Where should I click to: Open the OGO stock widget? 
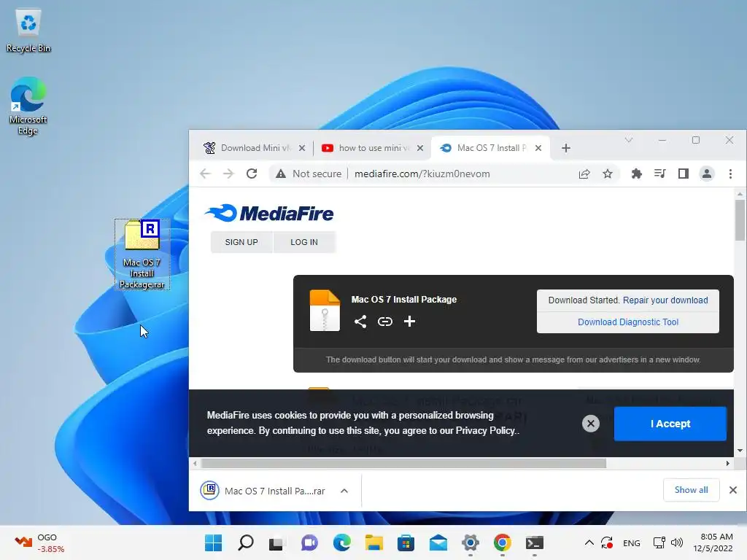(39, 542)
